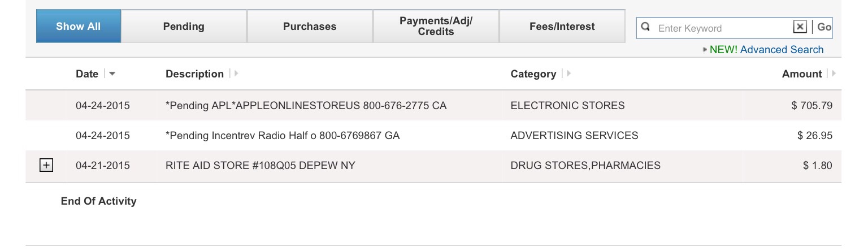Open the NEW! Advanced Search link

click(x=766, y=50)
